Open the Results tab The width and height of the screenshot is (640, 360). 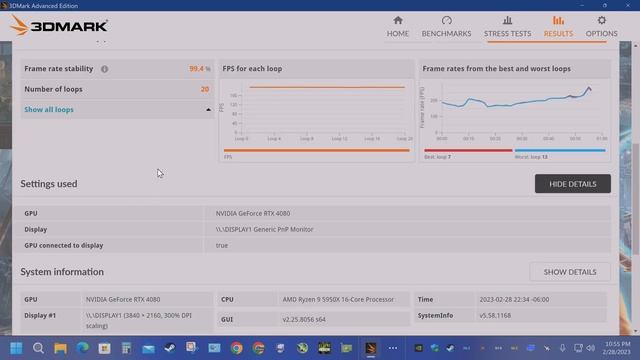click(558, 27)
